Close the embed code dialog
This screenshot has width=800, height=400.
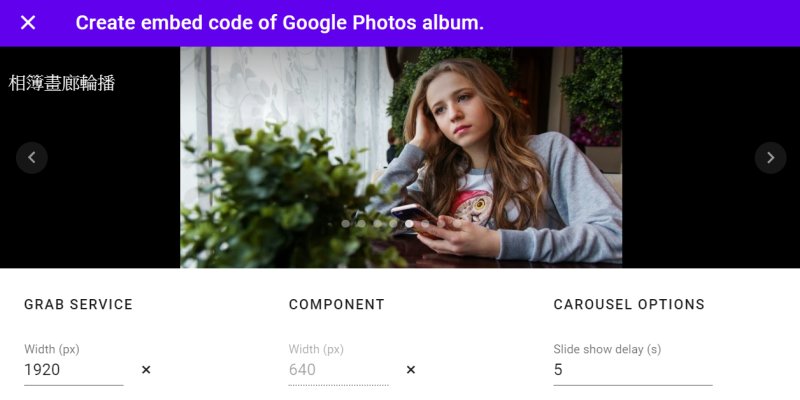[28, 22]
